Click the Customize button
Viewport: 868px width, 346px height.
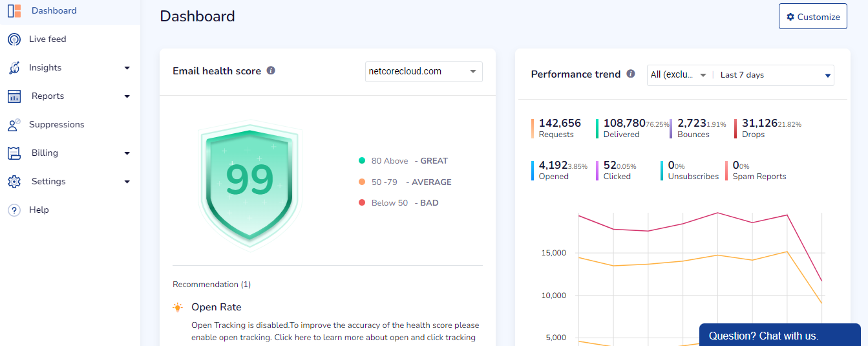(x=812, y=17)
